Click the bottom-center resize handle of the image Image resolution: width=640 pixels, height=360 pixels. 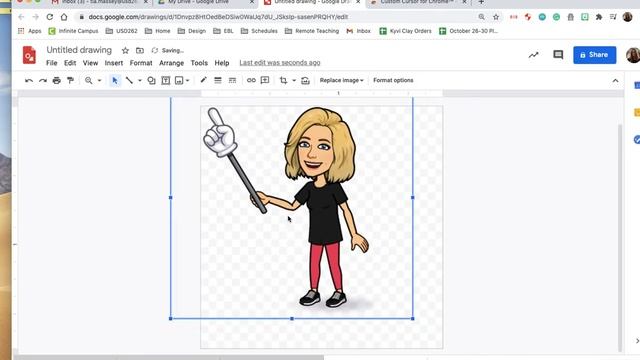click(x=292, y=318)
